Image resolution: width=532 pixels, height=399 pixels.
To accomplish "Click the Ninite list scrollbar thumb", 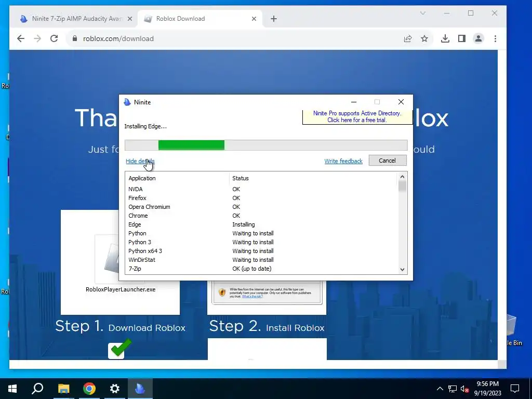I will click(402, 186).
